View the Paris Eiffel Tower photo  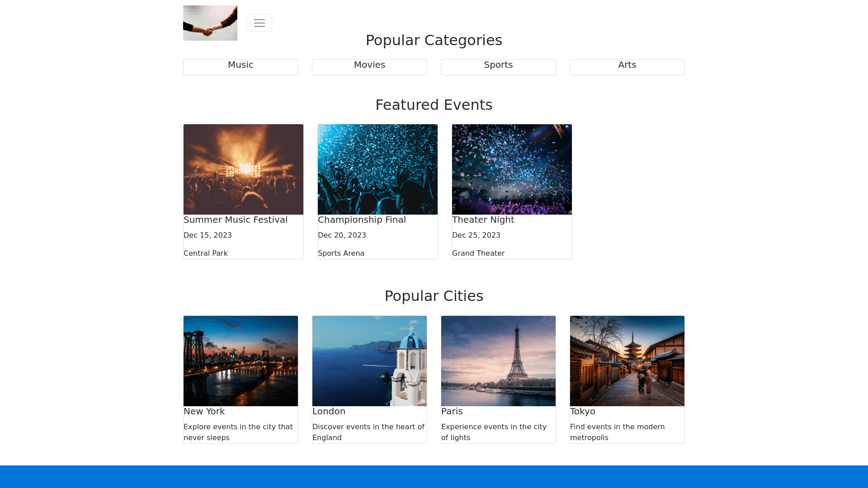coord(498,361)
